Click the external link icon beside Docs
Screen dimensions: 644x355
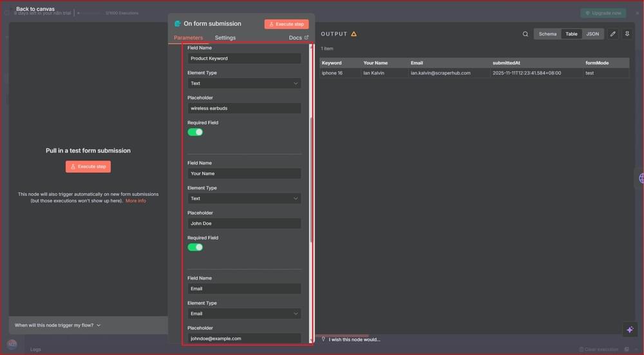307,37
